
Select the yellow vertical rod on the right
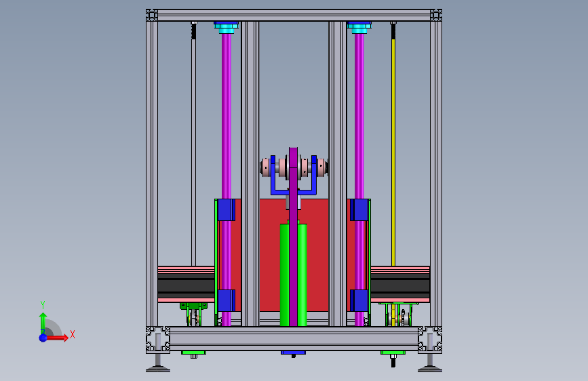(393, 152)
